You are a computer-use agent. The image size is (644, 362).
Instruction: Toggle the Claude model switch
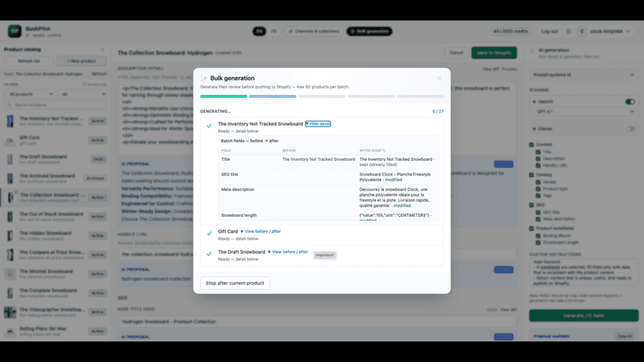coord(630,129)
